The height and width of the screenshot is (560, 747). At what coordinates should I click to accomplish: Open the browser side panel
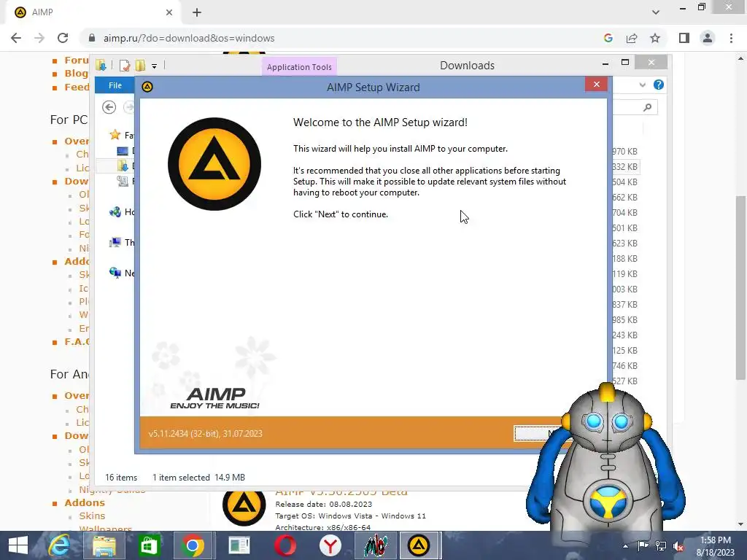click(x=684, y=38)
